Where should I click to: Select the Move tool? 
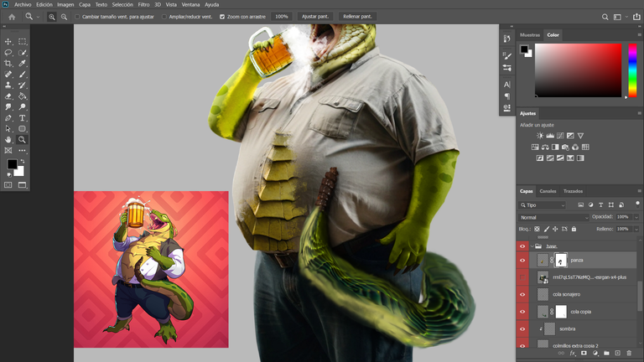[8, 41]
